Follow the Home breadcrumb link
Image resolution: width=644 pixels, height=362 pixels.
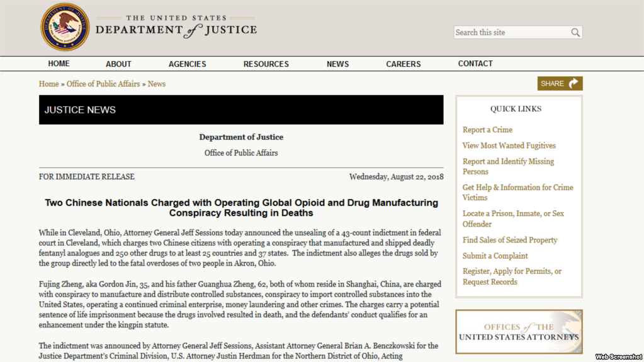tap(49, 84)
